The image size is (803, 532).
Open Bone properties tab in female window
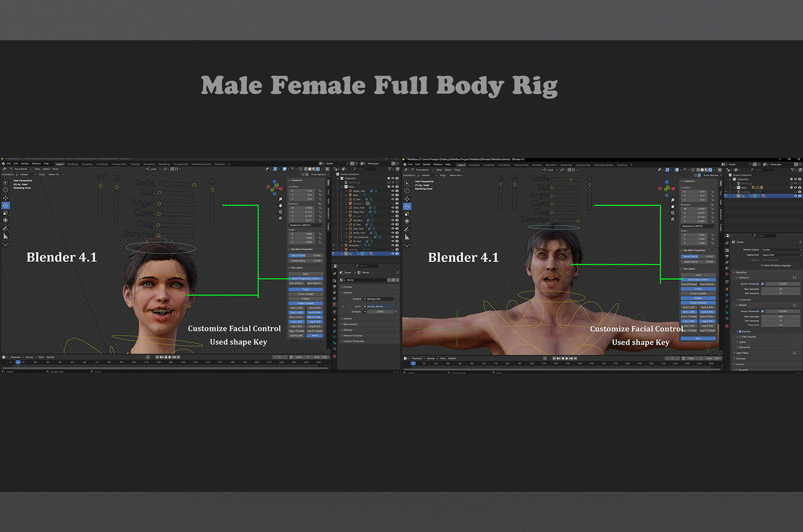pyautogui.click(x=334, y=343)
